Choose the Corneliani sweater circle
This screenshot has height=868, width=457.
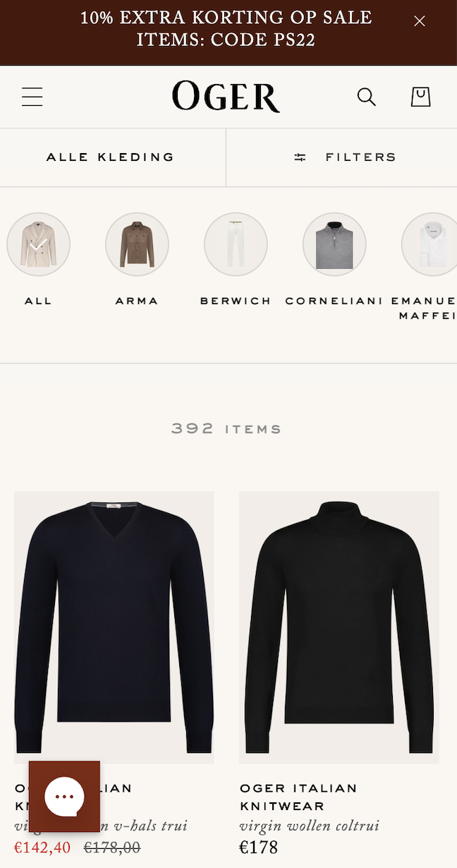coord(334,244)
